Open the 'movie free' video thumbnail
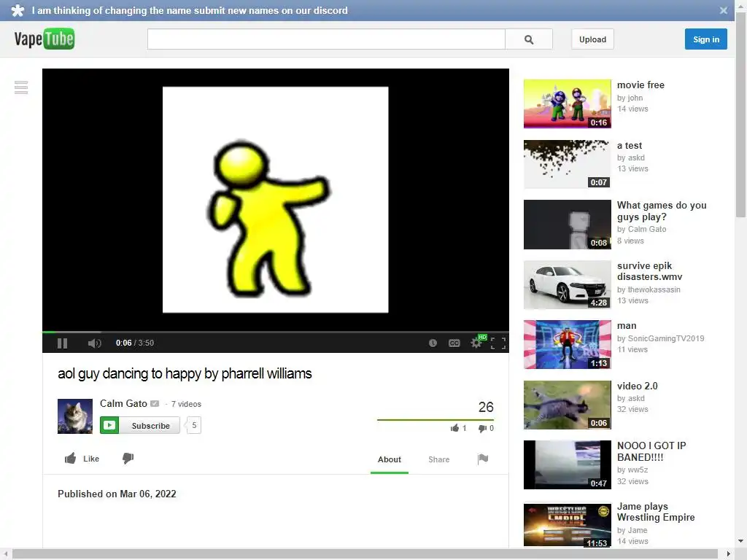747x560 pixels. point(567,104)
